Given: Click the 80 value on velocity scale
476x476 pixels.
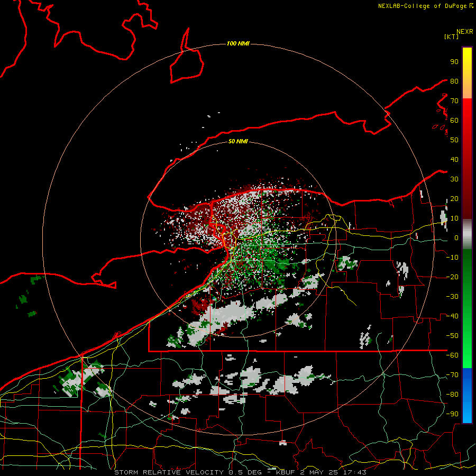Looking at the screenshot, I should [454, 81].
